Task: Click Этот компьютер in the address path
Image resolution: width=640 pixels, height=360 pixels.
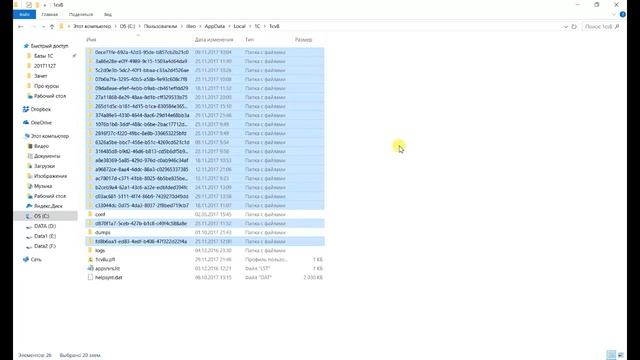Action: pyautogui.click(x=92, y=26)
